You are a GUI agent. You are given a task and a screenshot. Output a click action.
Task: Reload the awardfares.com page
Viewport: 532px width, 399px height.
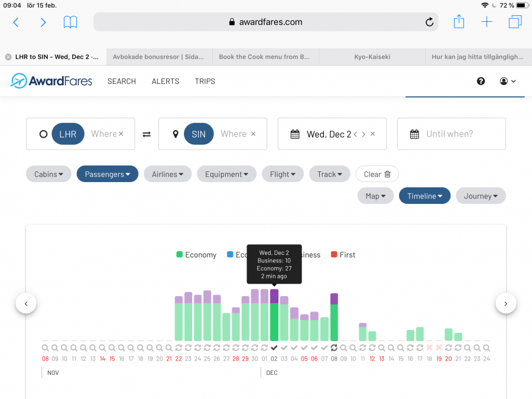[x=429, y=22]
